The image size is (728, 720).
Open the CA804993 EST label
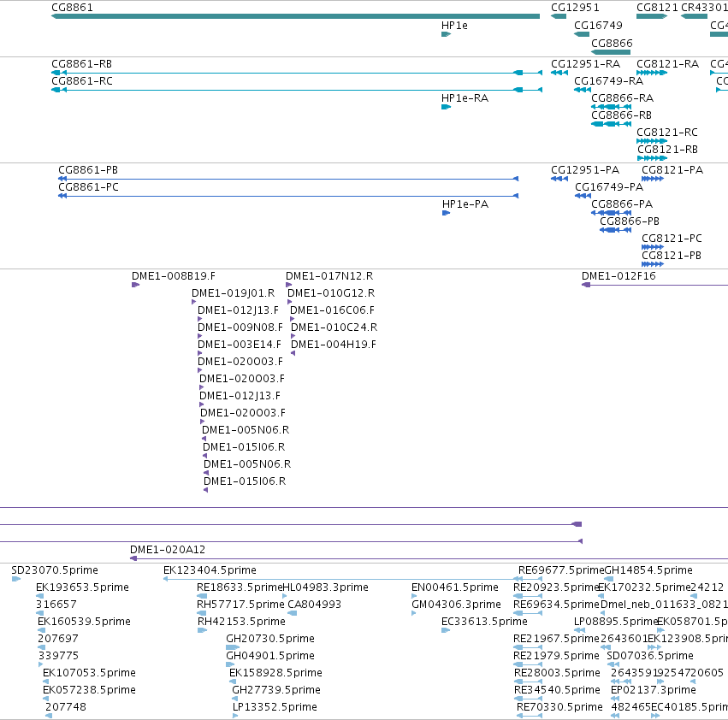tap(314, 604)
